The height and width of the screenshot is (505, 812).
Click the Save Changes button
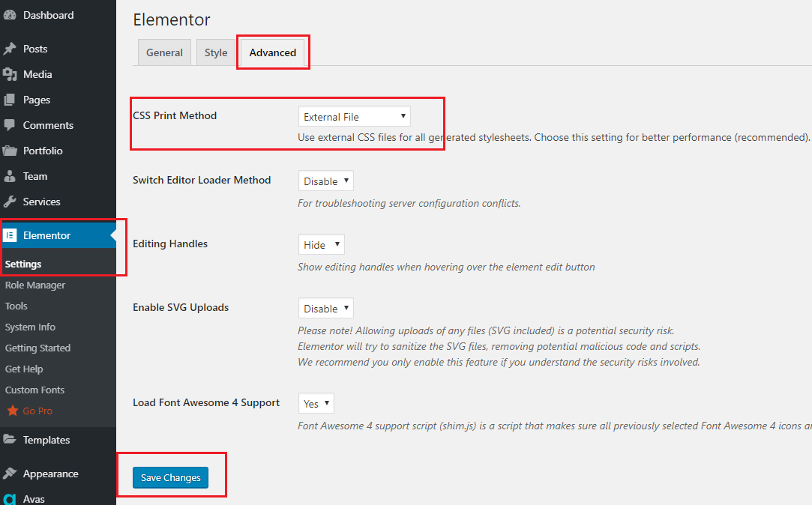click(170, 477)
